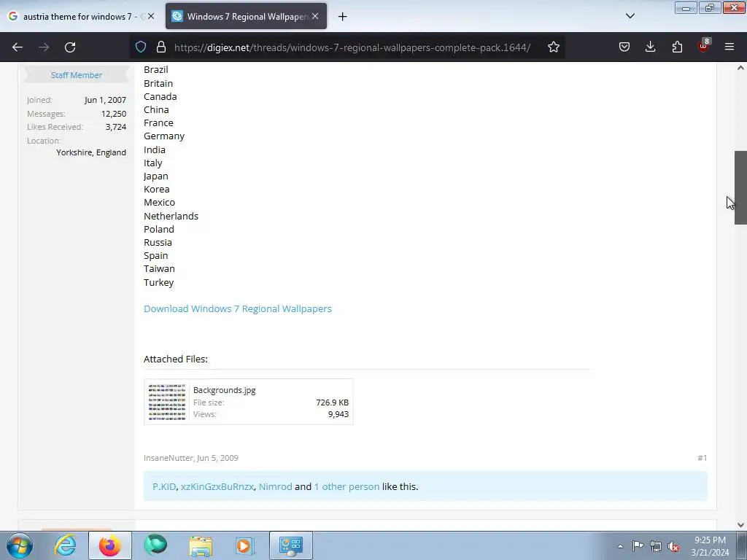Viewport: 747px width, 560px height.
Task: Reload the current page
Action: [70, 47]
